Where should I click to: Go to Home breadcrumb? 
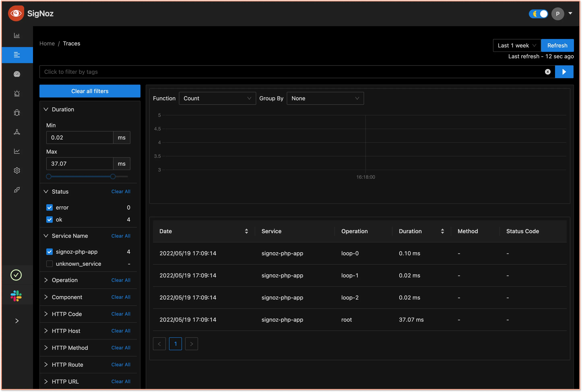click(47, 43)
